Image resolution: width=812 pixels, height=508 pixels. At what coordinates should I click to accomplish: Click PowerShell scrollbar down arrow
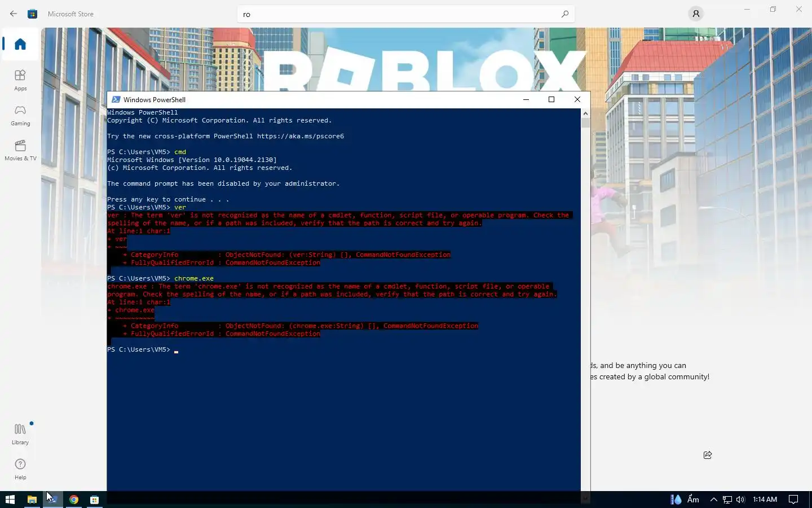click(585, 498)
